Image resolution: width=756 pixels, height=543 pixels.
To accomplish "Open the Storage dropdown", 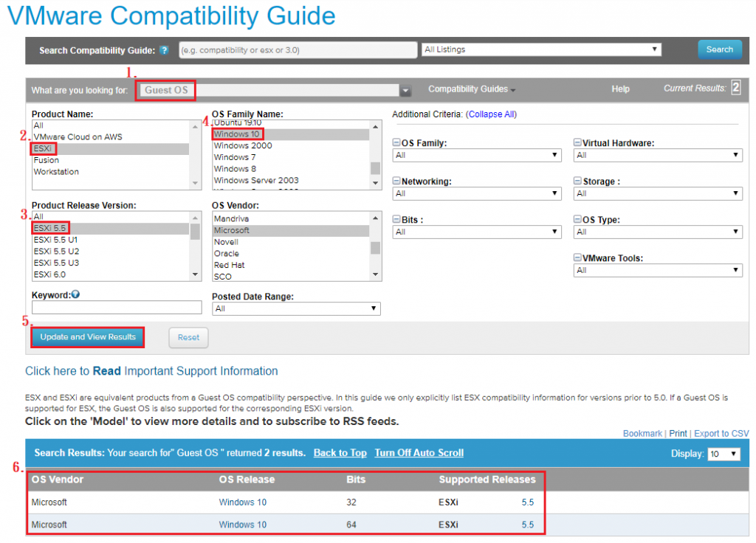I will click(x=658, y=194).
